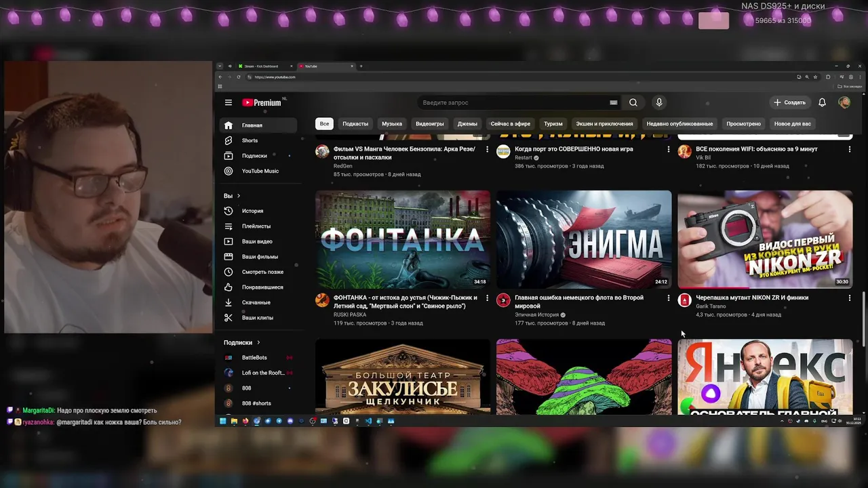Screen dimensions: 868x488
Task: Click the browser reload button
Action: [239, 77]
